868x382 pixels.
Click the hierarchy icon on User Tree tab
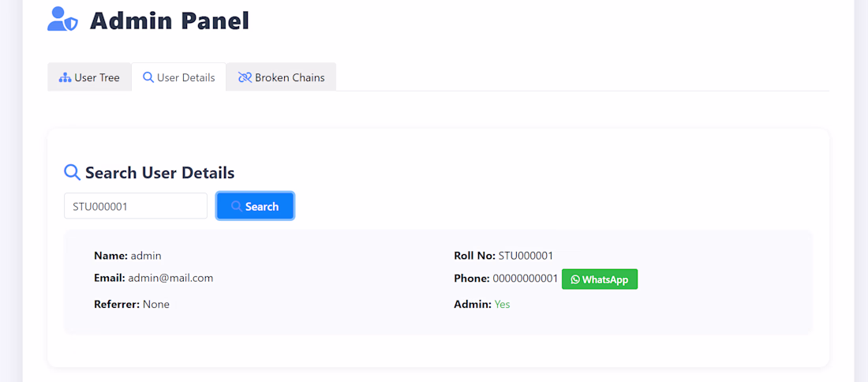pos(65,77)
